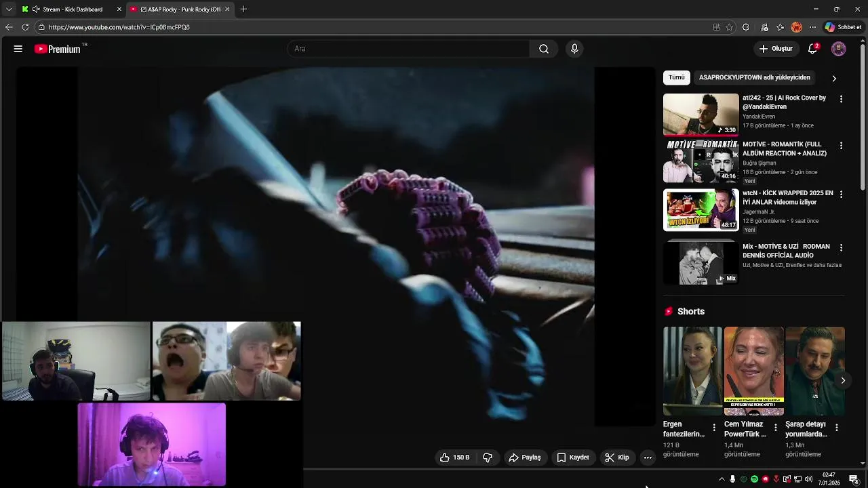Viewport: 868px width, 488px height.
Task: Open ati242 - 25 AI Rock Cover title
Action: 785,102
